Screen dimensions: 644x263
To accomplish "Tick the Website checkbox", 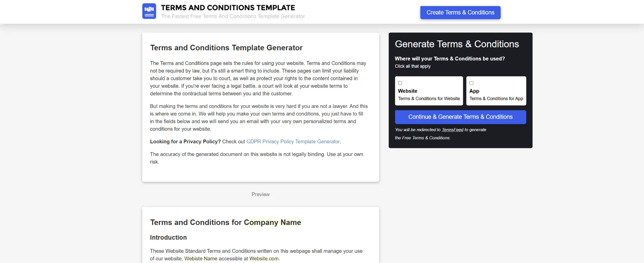I will point(400,83).
